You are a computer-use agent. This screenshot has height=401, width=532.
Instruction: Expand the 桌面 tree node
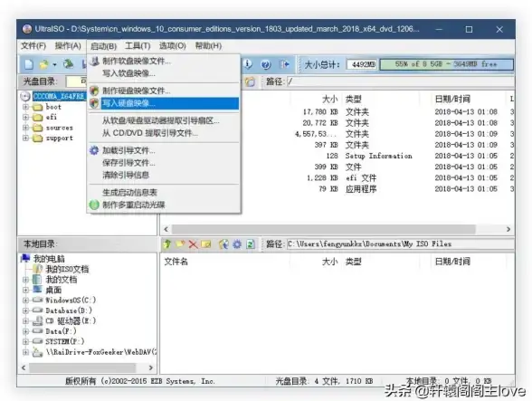[x=25, y=290]
